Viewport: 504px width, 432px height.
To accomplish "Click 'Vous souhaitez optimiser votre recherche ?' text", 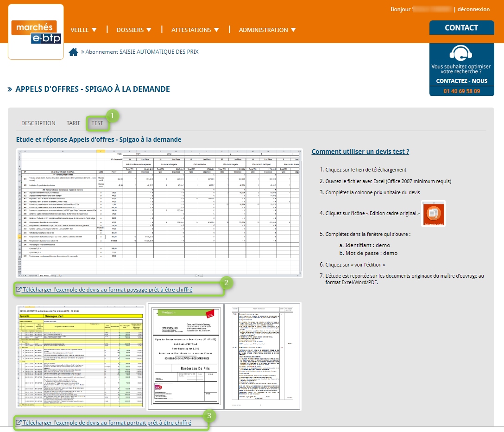I will [461, 69].
